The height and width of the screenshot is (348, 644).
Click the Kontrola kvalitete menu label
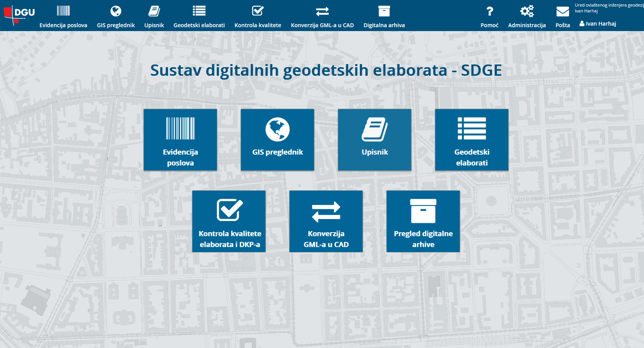[258, 25]
